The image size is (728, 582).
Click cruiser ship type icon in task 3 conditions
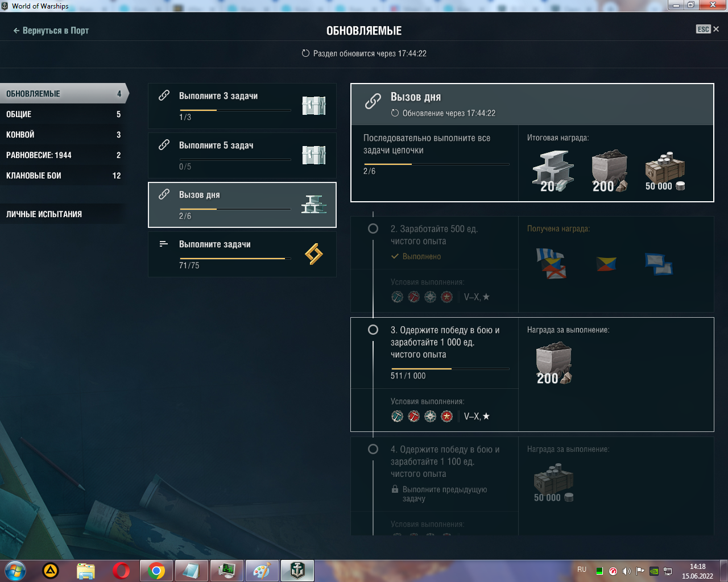[414, 417]
